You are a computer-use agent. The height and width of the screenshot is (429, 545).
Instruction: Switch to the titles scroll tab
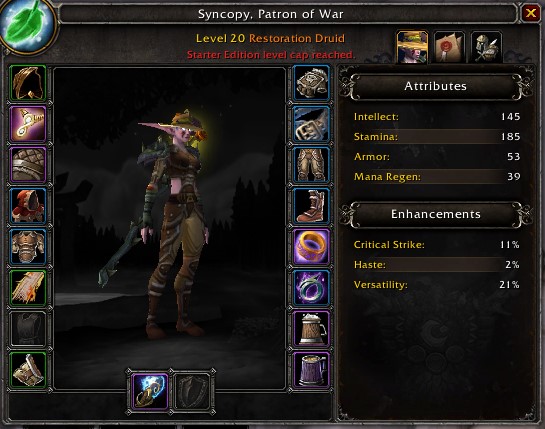[x=449, y=47]
